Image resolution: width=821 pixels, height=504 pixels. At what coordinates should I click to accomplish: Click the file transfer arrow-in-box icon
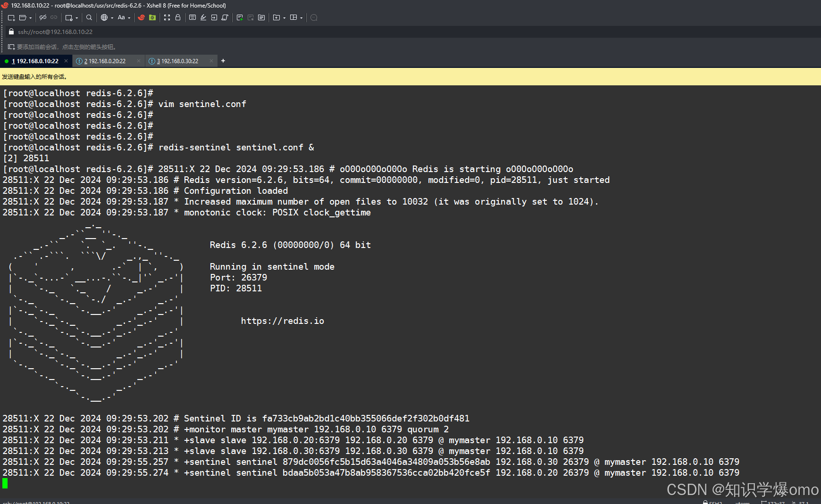coord(214,17)
